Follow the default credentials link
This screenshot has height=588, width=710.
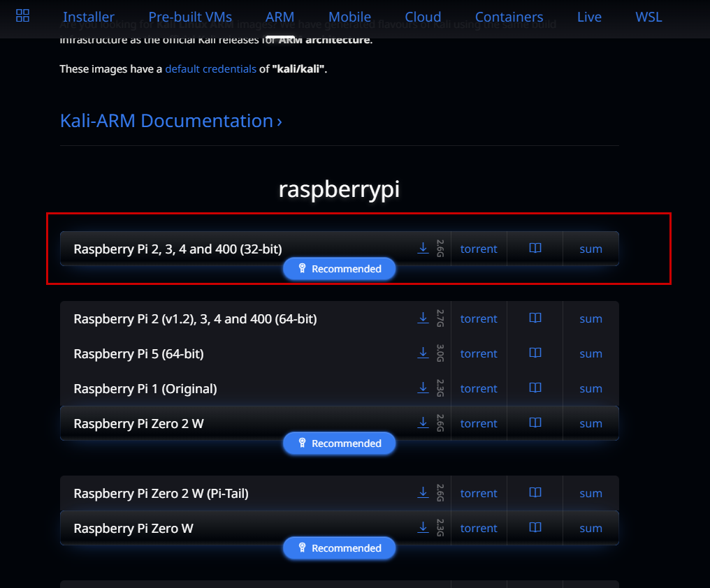point(210,69)
